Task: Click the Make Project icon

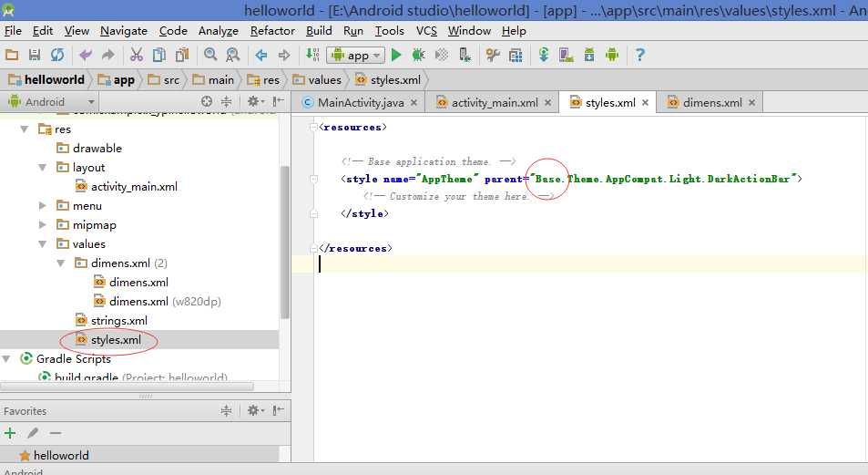Action: point(312,55)
